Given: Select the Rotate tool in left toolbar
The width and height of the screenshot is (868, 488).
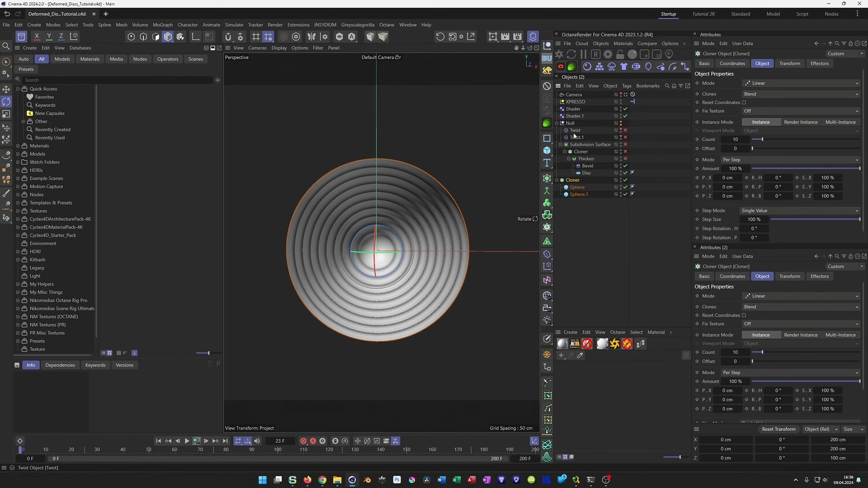Looking at the screenshot, I should (6, 102).
